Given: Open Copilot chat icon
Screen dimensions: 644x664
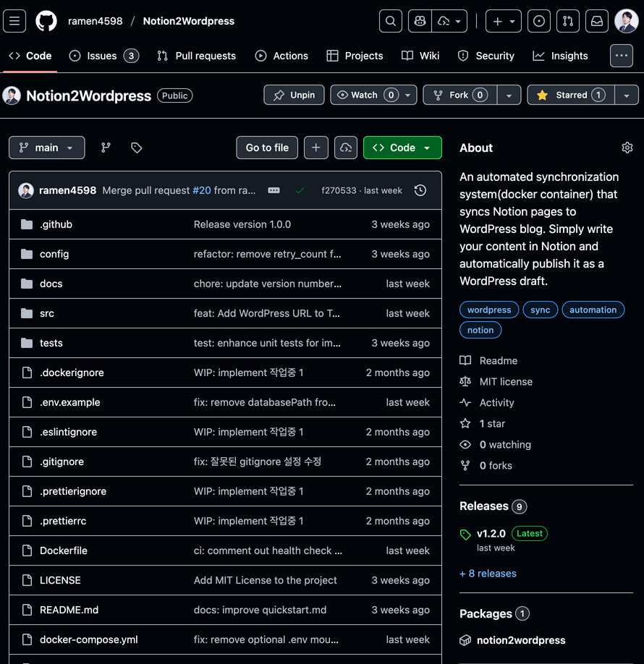Looking at the screenshot, I should [420, 21].
